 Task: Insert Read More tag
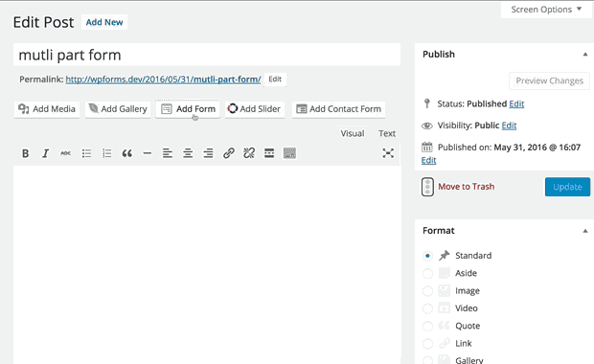click(x=269, y=153)
